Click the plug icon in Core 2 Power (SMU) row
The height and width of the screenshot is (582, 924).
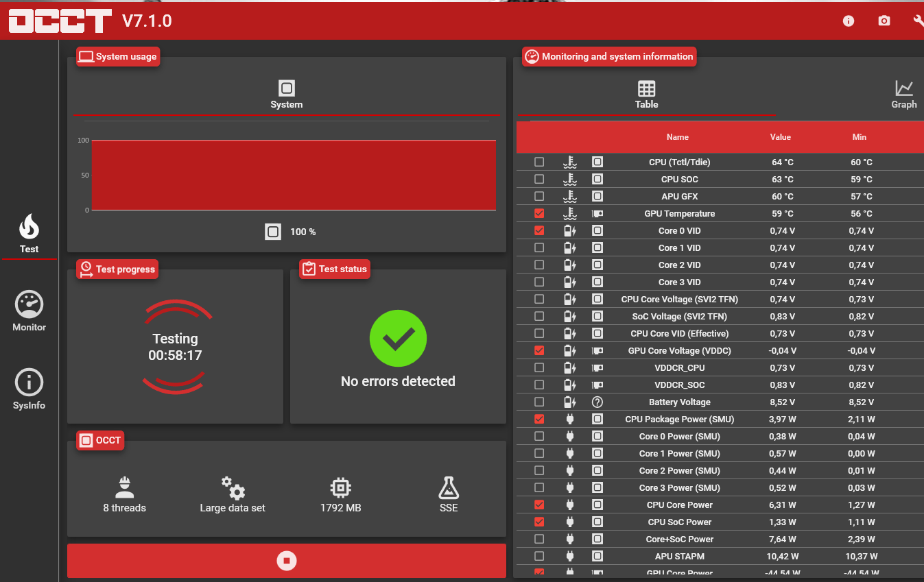click(x=569, y=470)
